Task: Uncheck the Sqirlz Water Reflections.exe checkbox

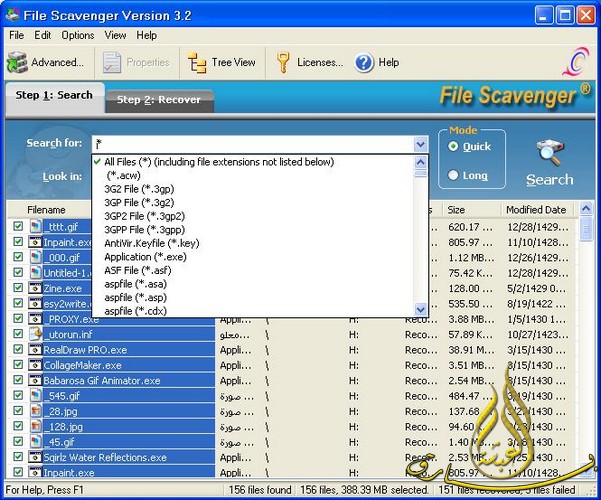Action: pyautogui.click(x=18, y=457)
